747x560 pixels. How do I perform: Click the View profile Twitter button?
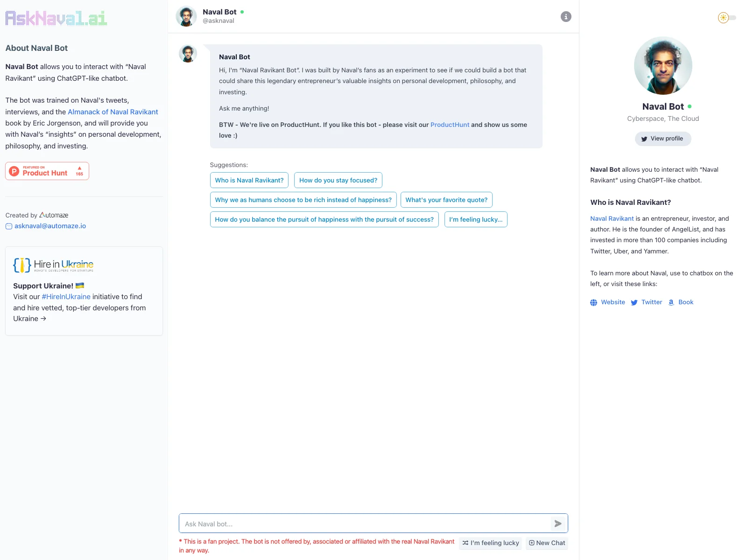tap(663, 139)
